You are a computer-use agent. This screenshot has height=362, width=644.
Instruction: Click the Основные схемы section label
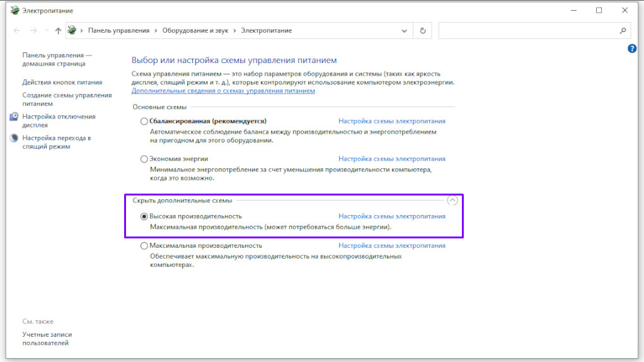point(159,107)
